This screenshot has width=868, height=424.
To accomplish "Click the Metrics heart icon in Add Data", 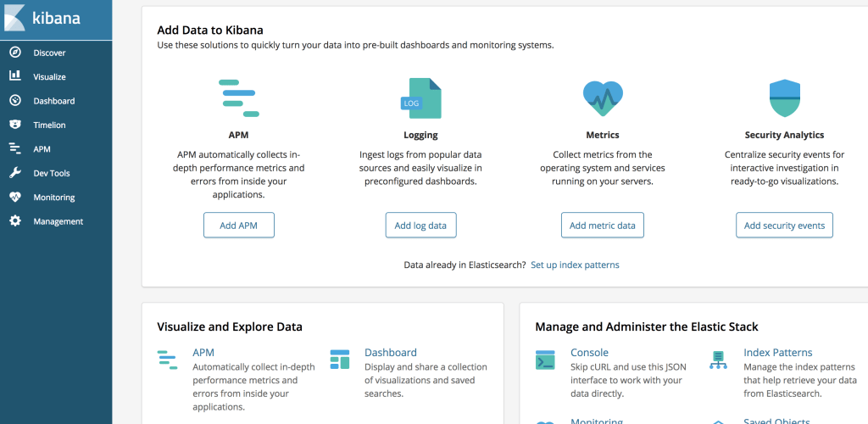I will 603,98.
